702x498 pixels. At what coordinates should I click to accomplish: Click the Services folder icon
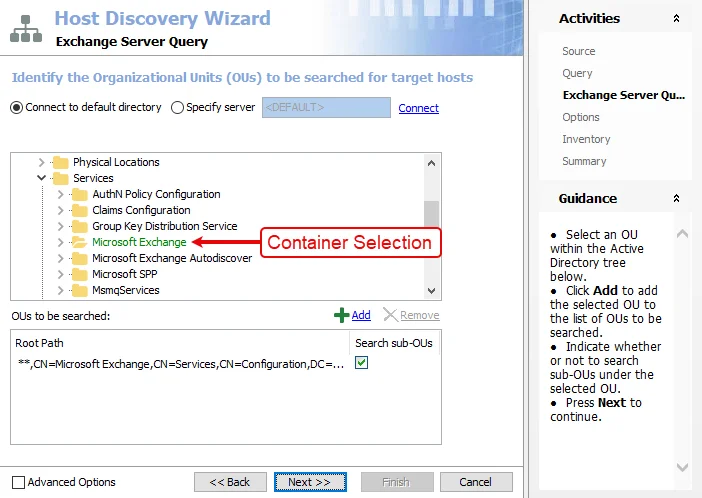[60, 178]
